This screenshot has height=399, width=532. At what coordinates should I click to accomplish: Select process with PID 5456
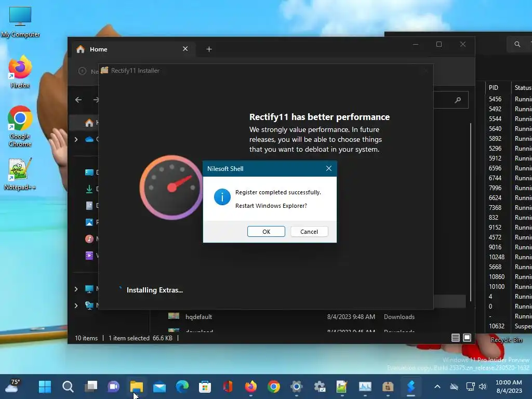(x=495, y=99)
